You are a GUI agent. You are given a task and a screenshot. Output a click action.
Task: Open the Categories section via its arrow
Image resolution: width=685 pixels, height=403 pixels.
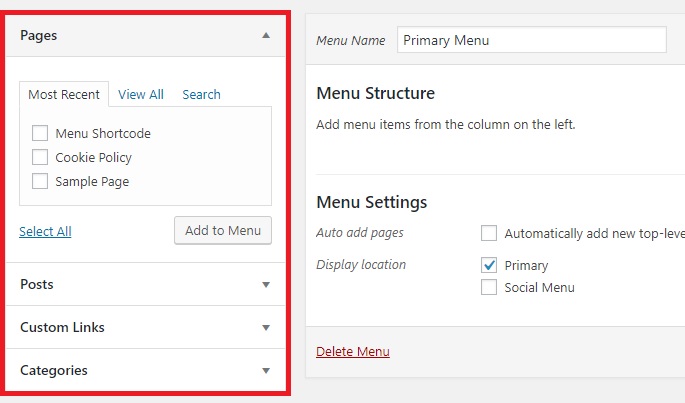tap(266, 371)
